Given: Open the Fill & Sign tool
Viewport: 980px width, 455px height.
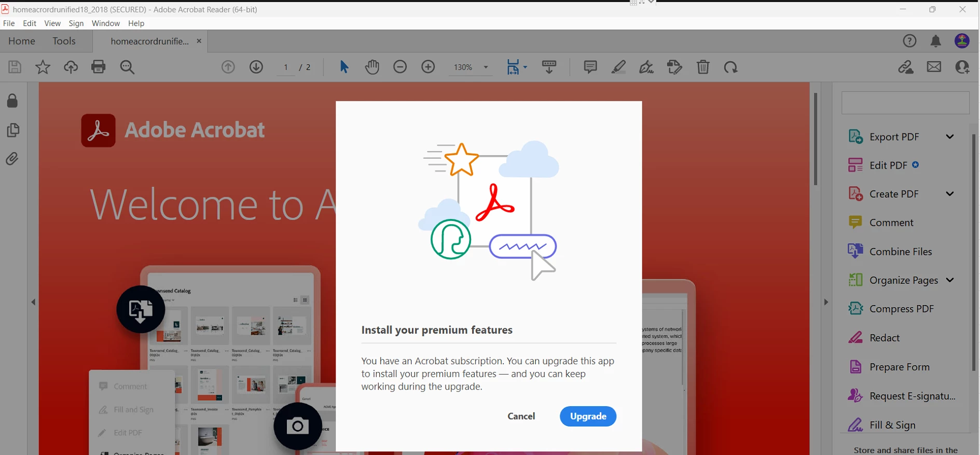Looking at the screenshot, I should click(x=881, y=425).
